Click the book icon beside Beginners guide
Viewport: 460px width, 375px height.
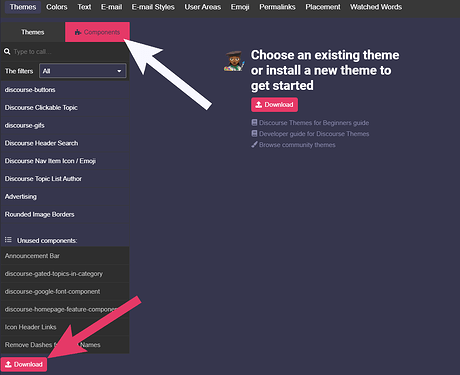(x=254, y=123)
